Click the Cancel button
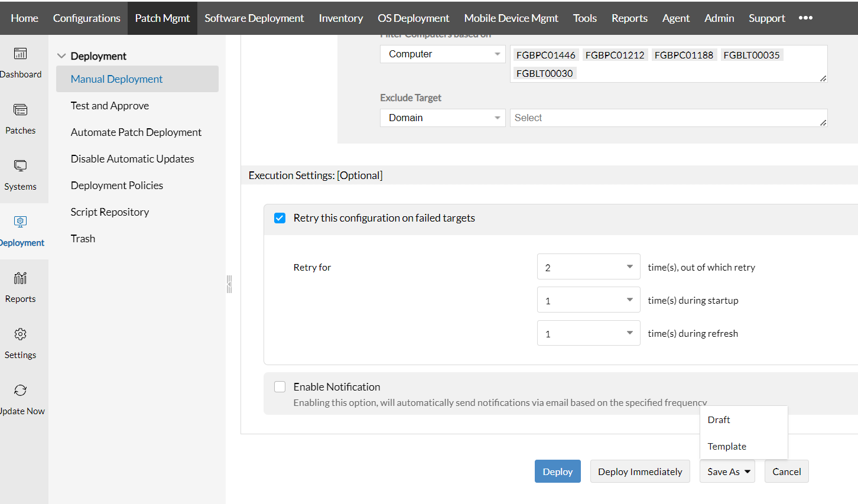The width and height of the screenshot is (858, 504). [786, 472]
